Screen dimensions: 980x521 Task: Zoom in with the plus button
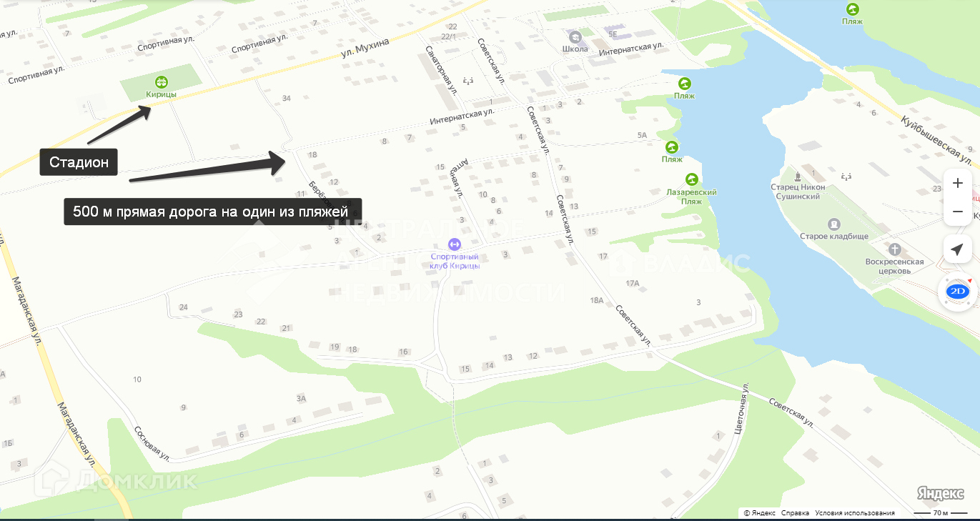957,184
